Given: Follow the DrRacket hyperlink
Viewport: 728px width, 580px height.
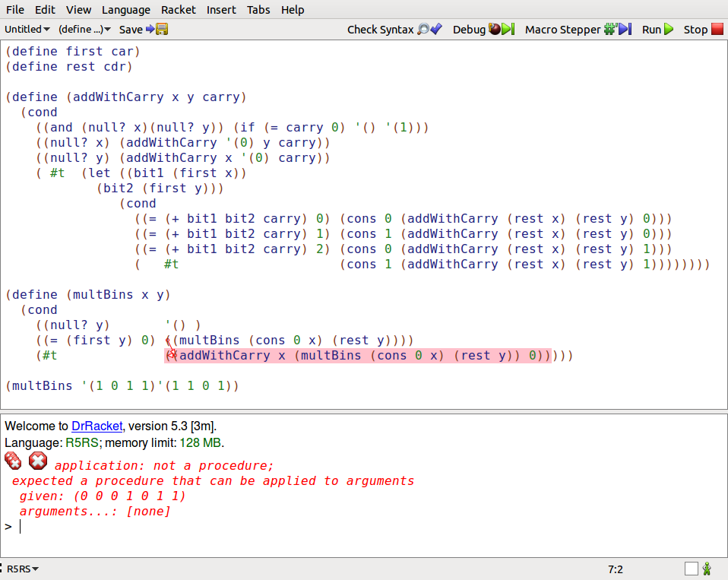Looking at the screenshot, I should 97,426.
